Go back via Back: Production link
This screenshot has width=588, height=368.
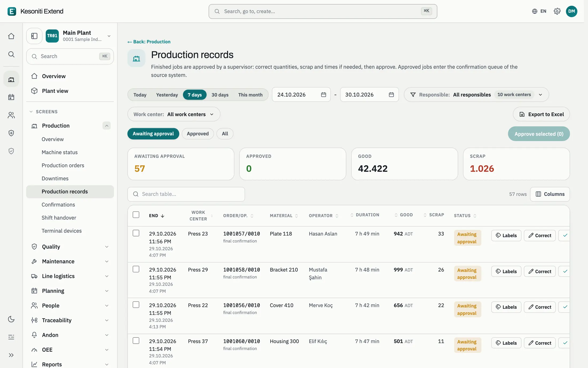[x=149, y=42]
